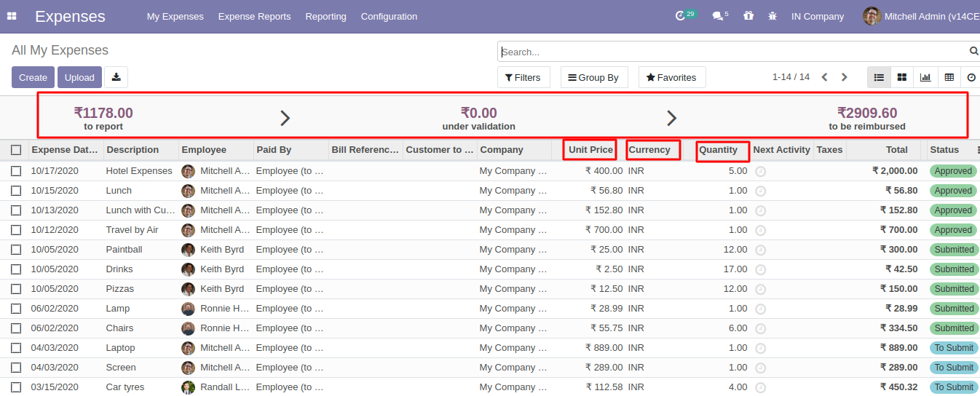Check the Chairs row checkbox
The image size is (980, 396).
[x=16, y=328]
